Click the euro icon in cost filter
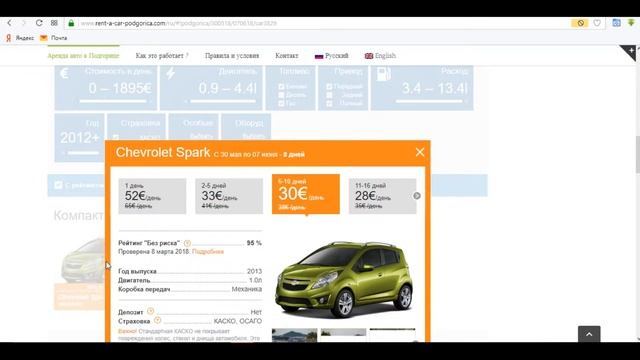640x360 pixels. [64, 73]
